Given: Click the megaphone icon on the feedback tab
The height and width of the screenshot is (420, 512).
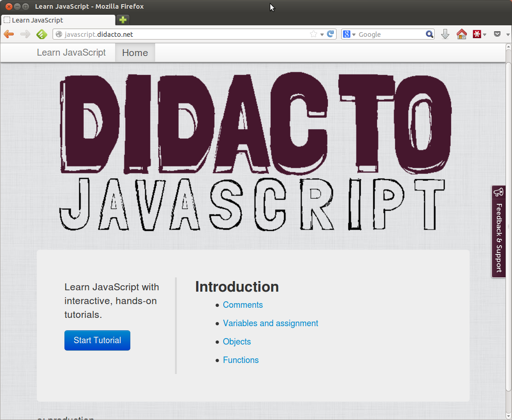Looking at the screenshot, I should [499, 193].
